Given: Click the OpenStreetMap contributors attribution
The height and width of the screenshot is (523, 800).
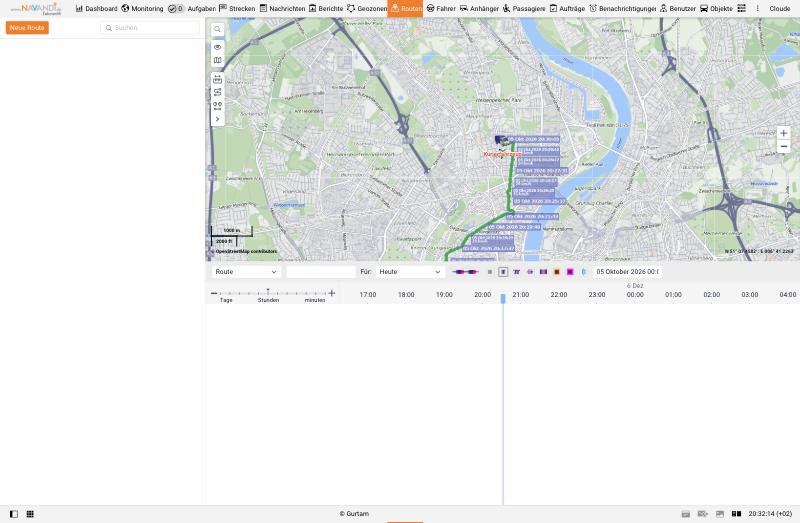Looking at the screenshot, I should coord(246,252).
